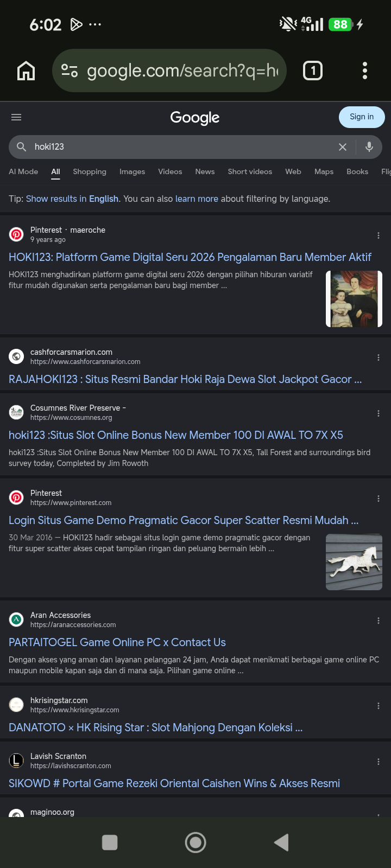Tap maginoo.org site name

click(x=52, y=812)
